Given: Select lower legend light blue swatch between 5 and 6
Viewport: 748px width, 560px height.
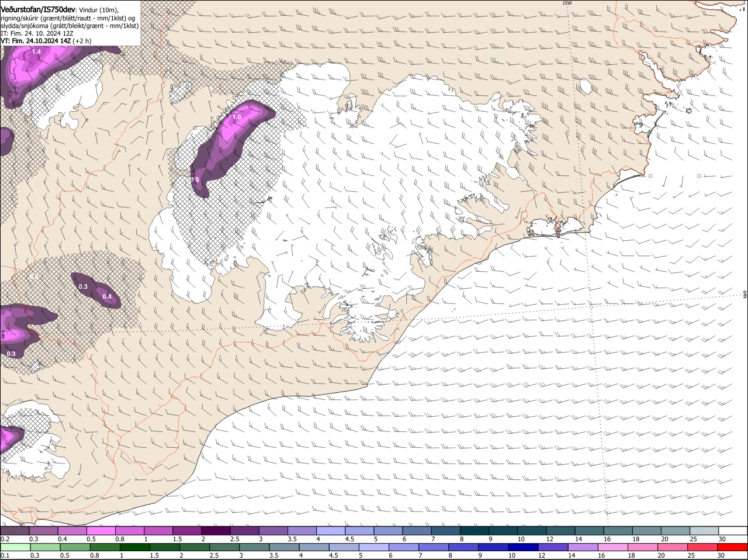Looking at the screenshot, I should click(x=374, y=548).
